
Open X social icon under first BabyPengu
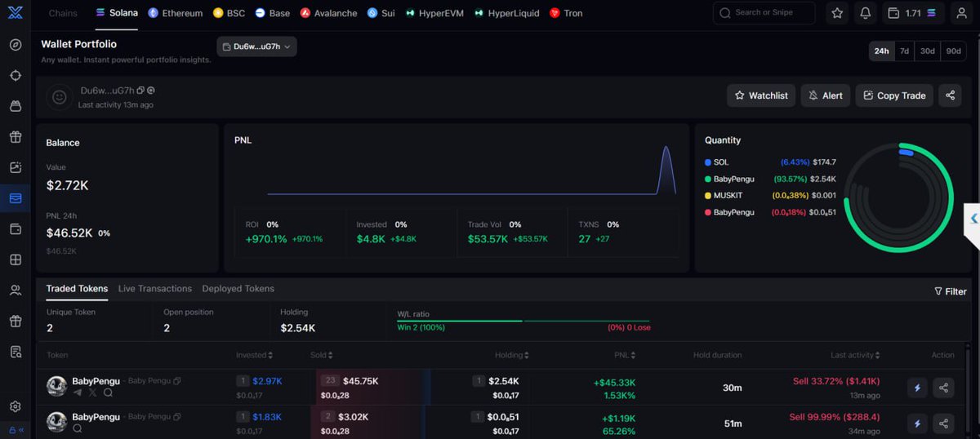coord(92,392)
